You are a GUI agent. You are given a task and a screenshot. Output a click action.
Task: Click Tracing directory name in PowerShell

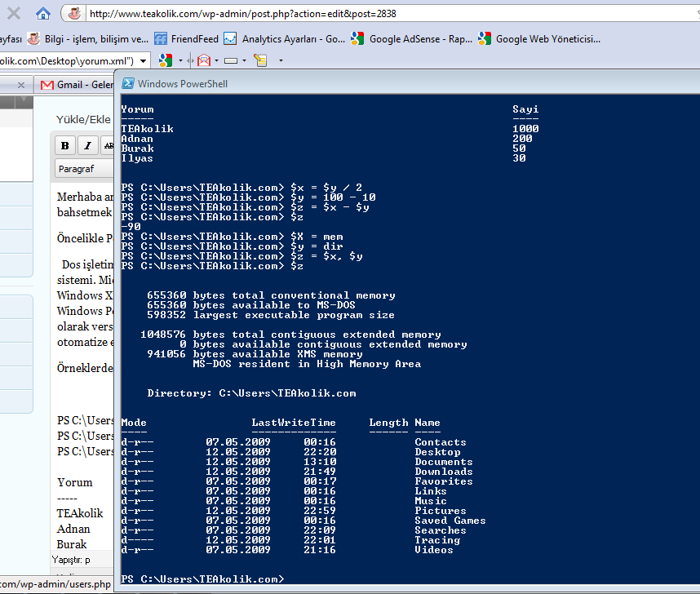point(437,540)
